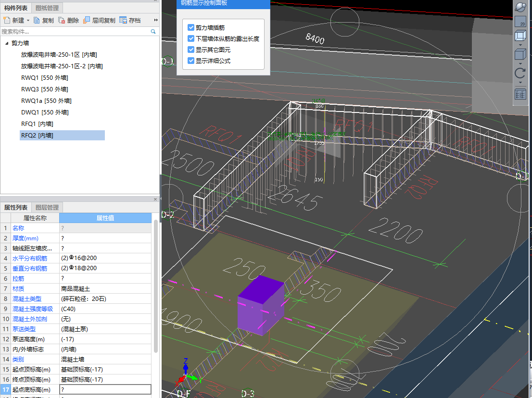Click the 类别 property link
The image size is (532, 398).
point(18,360)
